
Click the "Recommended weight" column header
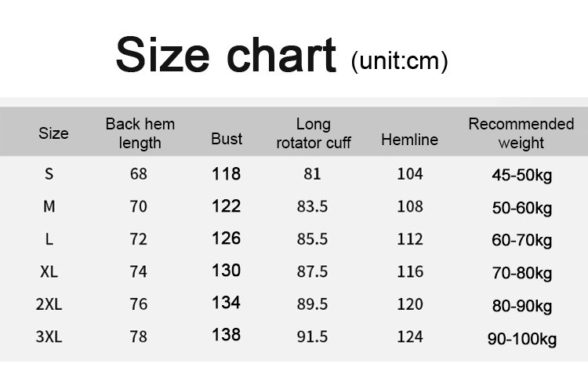click(521, 133)
